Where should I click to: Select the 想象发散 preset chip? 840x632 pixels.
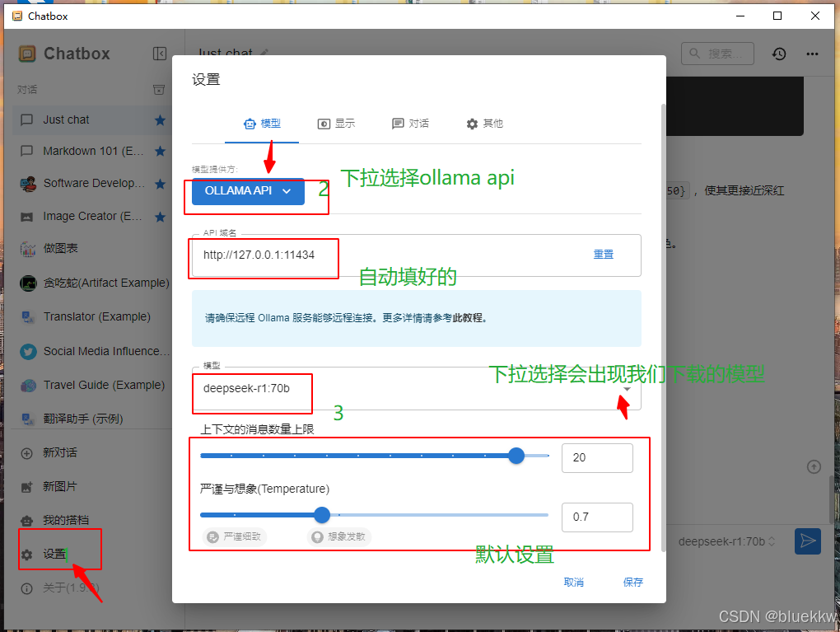point(339,536)
